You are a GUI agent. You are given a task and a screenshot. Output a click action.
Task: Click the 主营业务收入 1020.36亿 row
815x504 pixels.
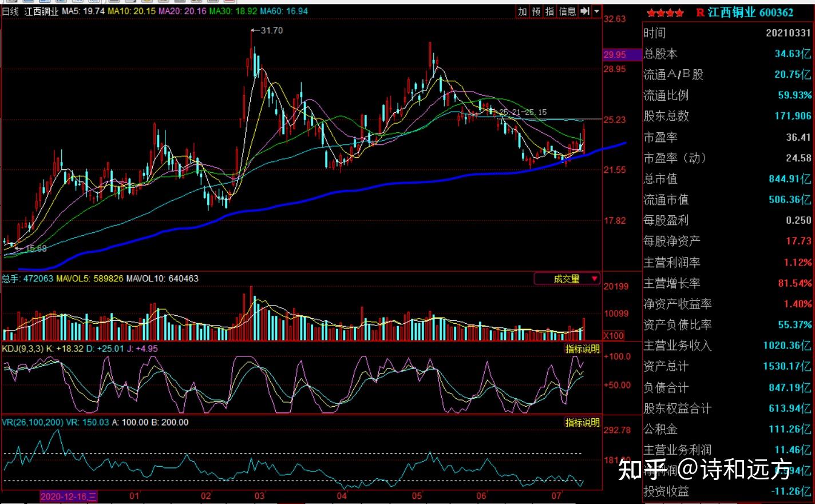[x=727, y=346]
